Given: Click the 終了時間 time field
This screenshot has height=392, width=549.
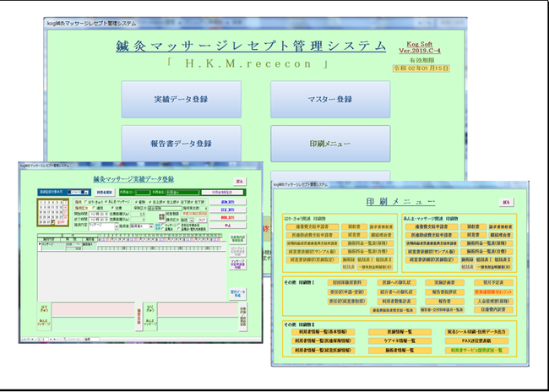Looking at the screenshot, I should (x=99, y=220).
